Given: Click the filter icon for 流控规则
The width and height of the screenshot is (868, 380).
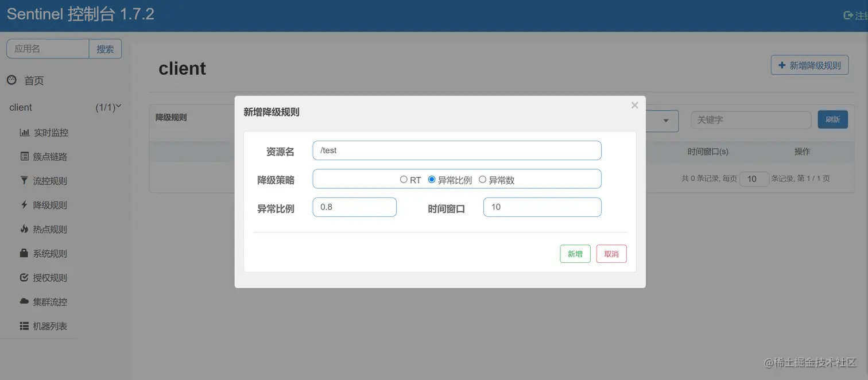Looking at the screenshot, I should tap(24, 181).
